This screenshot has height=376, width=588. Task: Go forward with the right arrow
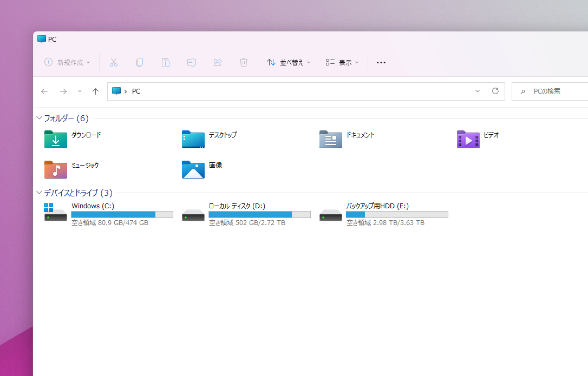63,91
